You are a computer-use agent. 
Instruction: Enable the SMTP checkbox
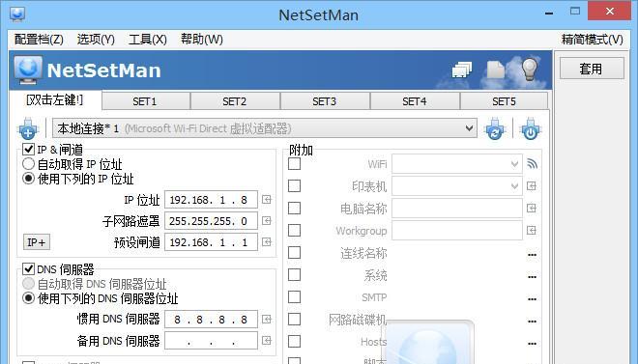pyautogui.click(x=294, y=297)
